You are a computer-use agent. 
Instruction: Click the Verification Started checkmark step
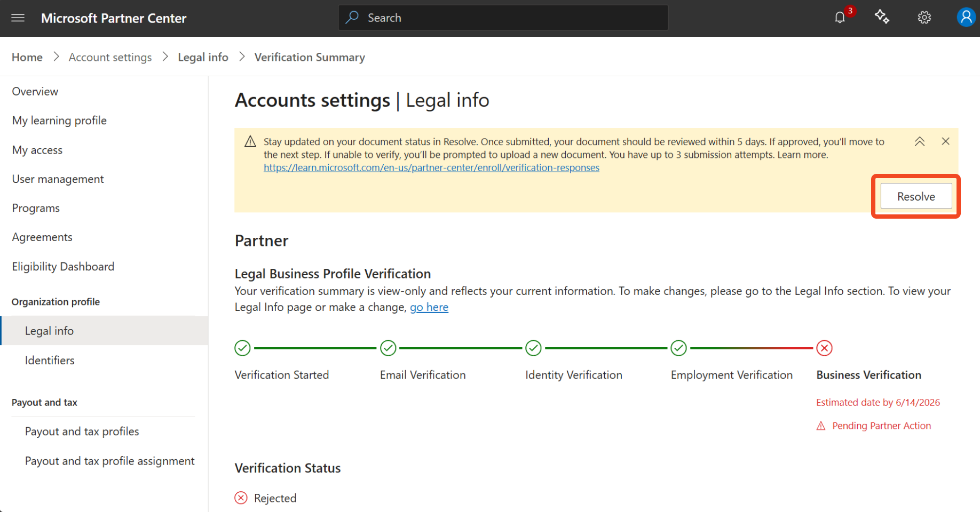click(242, 348)
